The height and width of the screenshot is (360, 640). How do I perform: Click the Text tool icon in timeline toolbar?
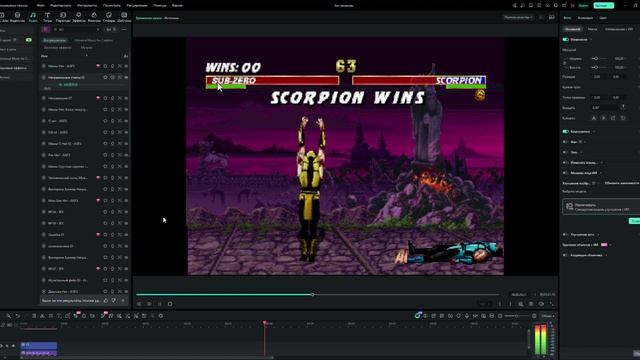[x=59, y=316]
